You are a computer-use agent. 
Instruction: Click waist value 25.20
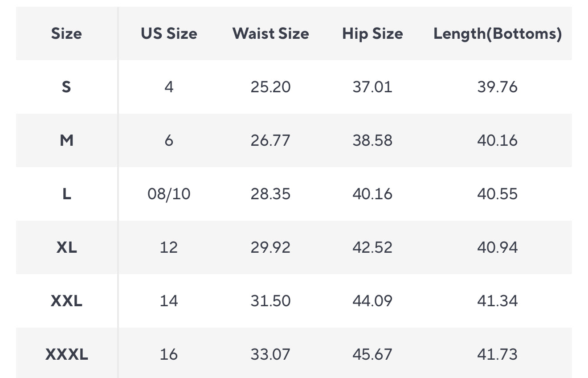point(270,87)
